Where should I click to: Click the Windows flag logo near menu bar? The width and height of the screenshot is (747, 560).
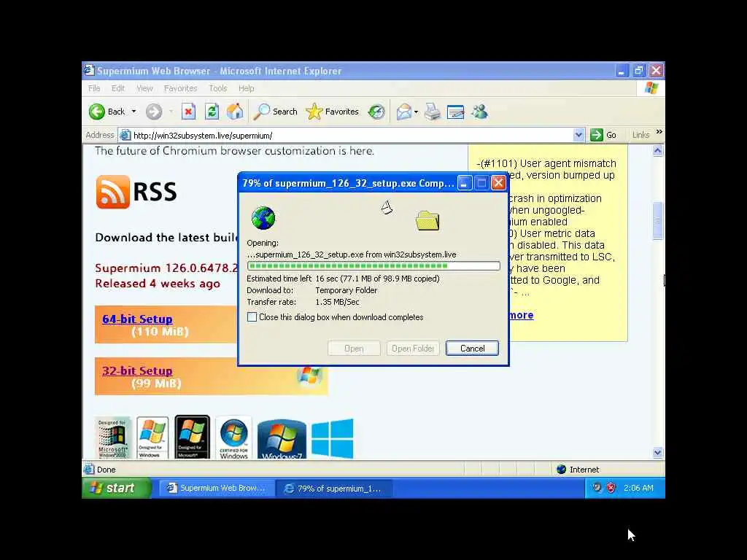pos(651,88)
